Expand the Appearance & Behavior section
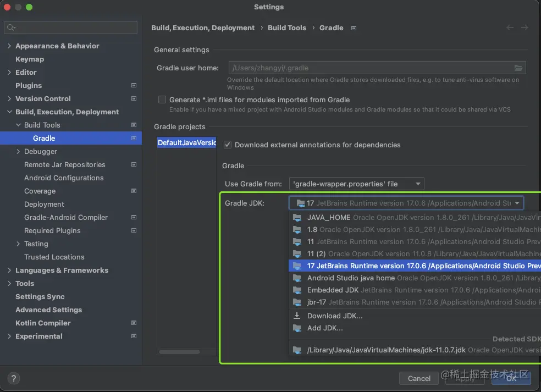541x392 pixels. pos(9,46)
